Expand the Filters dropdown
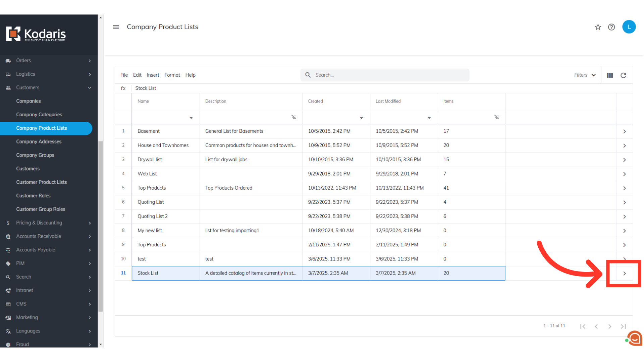644x362 pixels. click(585, 75)
